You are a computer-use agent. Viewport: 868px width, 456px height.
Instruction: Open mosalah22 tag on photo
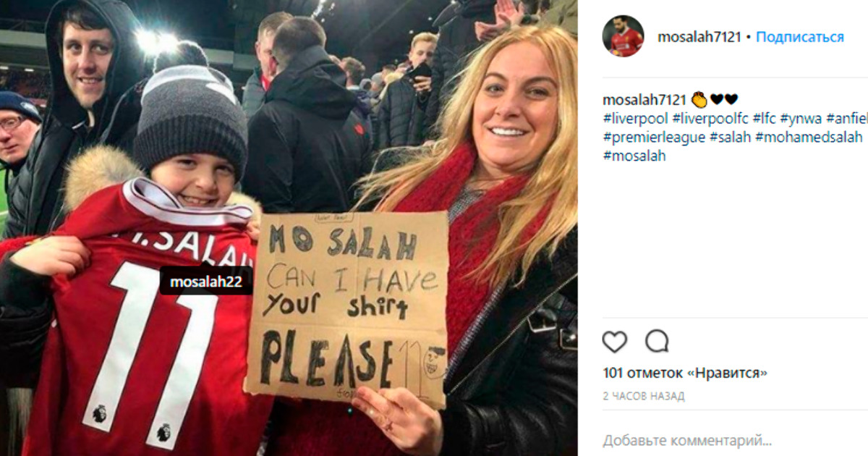point(206,282)
